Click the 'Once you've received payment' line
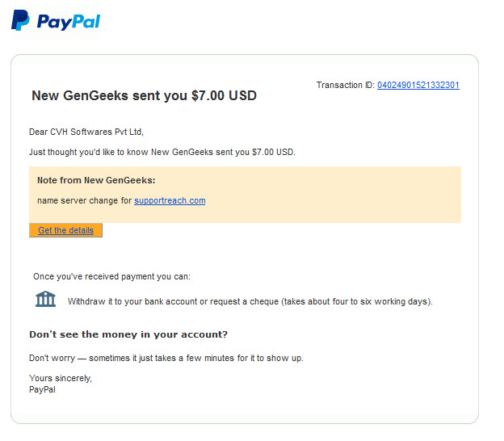Viewport: 504px width, 441px height. [111, 276]
